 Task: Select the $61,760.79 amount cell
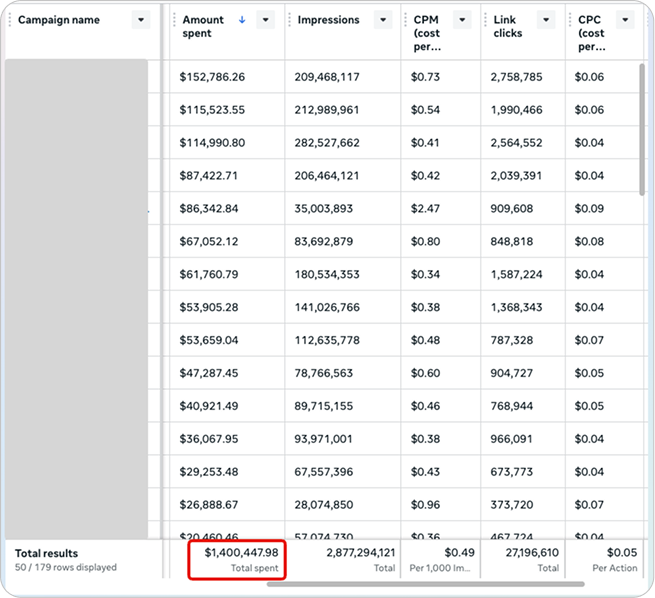(209, 274)
